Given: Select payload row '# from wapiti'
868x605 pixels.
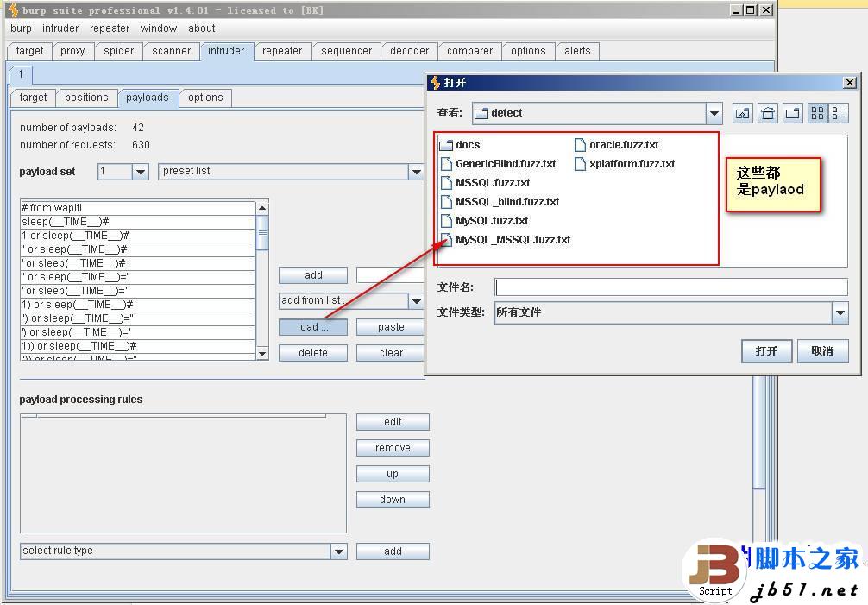Looking at the screenshot, I should pos(137,208).
